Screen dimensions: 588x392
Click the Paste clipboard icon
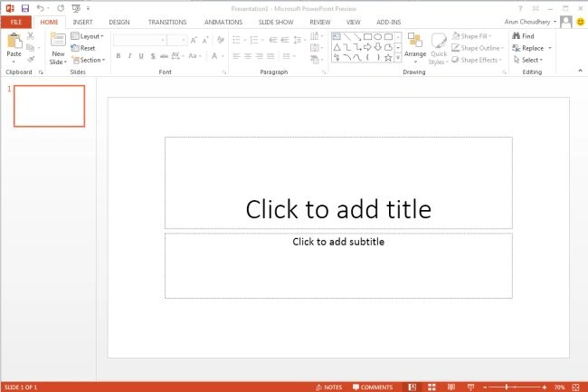click(14, 41)
